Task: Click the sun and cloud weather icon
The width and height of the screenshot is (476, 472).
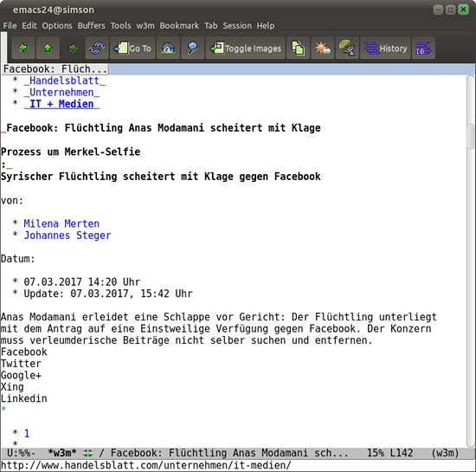Action: 323,48
